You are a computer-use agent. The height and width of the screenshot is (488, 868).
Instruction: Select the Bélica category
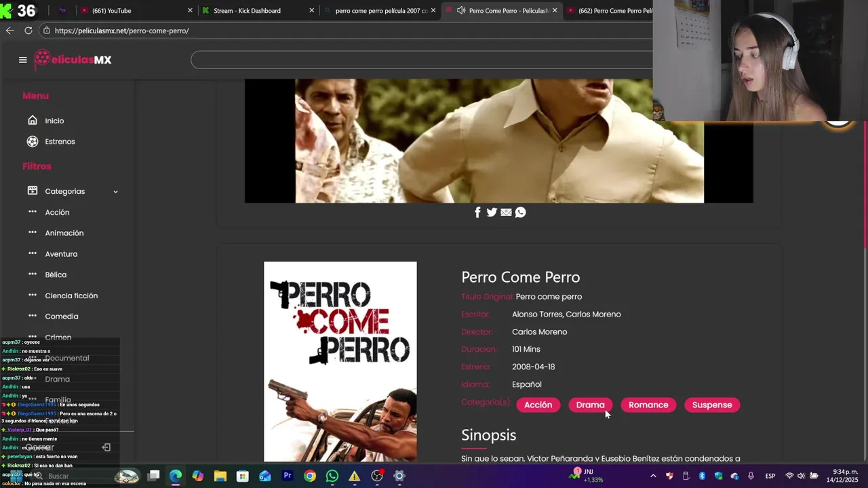coord(56,274)
